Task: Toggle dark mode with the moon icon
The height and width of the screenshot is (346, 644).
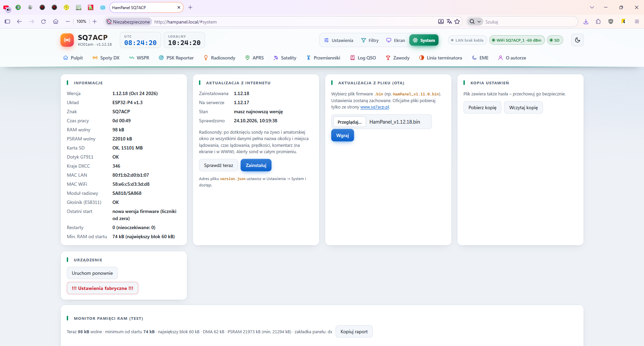Action: coord(577,40)
